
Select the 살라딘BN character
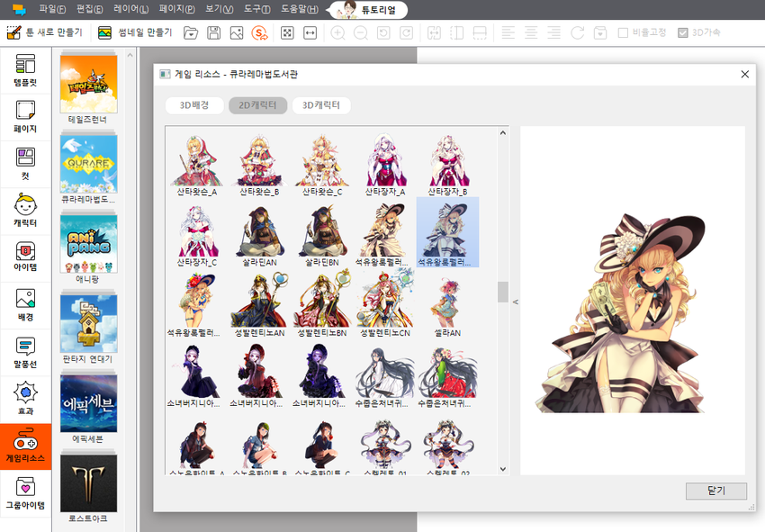coord(322,235)
